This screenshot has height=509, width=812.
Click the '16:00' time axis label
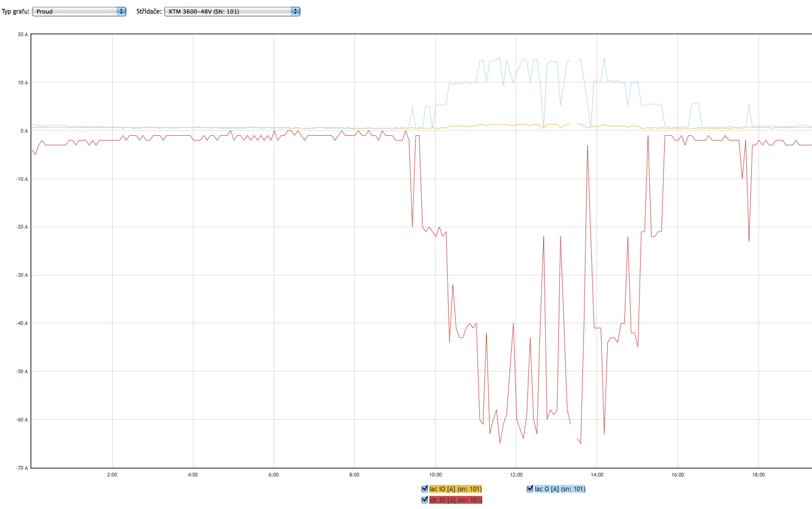pyautogui.click(x=678, y=475)
